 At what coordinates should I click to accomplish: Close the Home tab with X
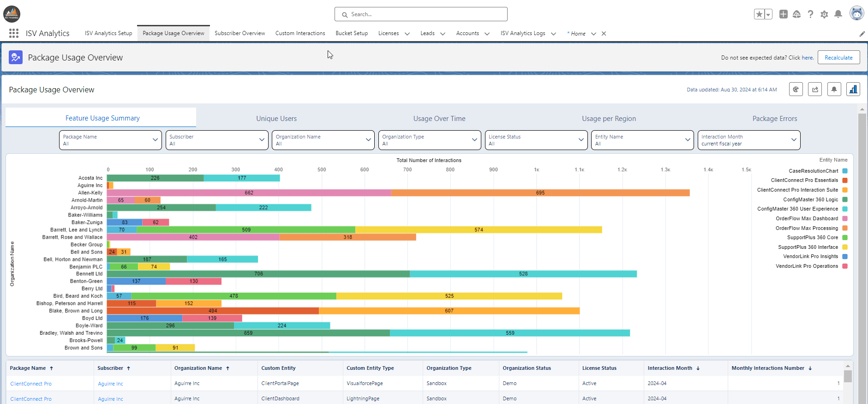pyautogui.click(x=604, y=34)
